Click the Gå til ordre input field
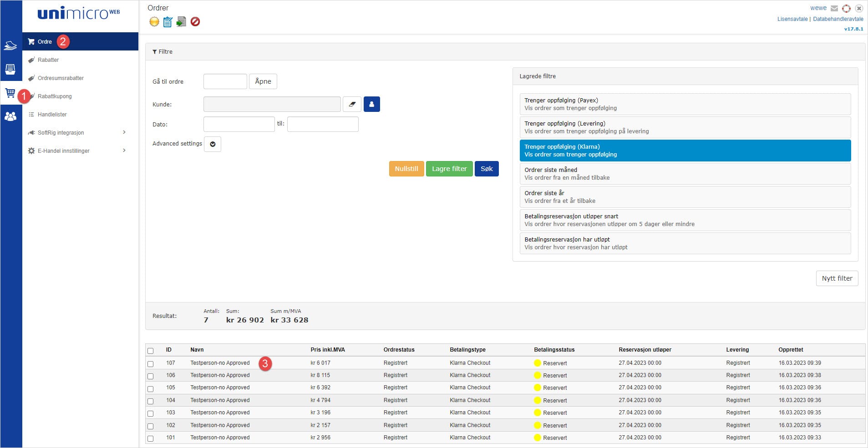The width and height of the screenshot is (868, 448). [x=225, y=81]
